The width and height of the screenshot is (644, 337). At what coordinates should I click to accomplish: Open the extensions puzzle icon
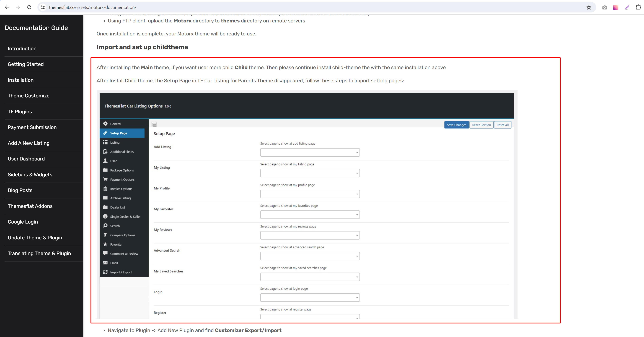(638, 7)
